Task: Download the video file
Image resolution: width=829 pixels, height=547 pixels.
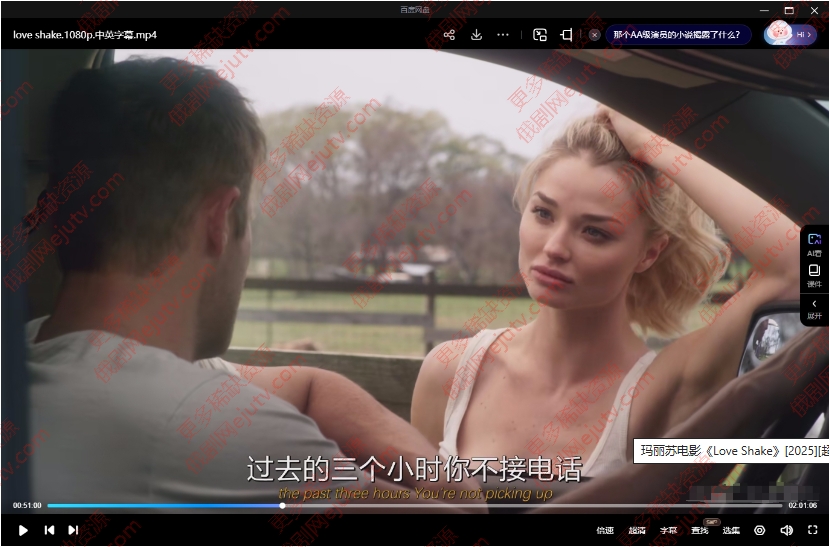Action: point(476,35)
